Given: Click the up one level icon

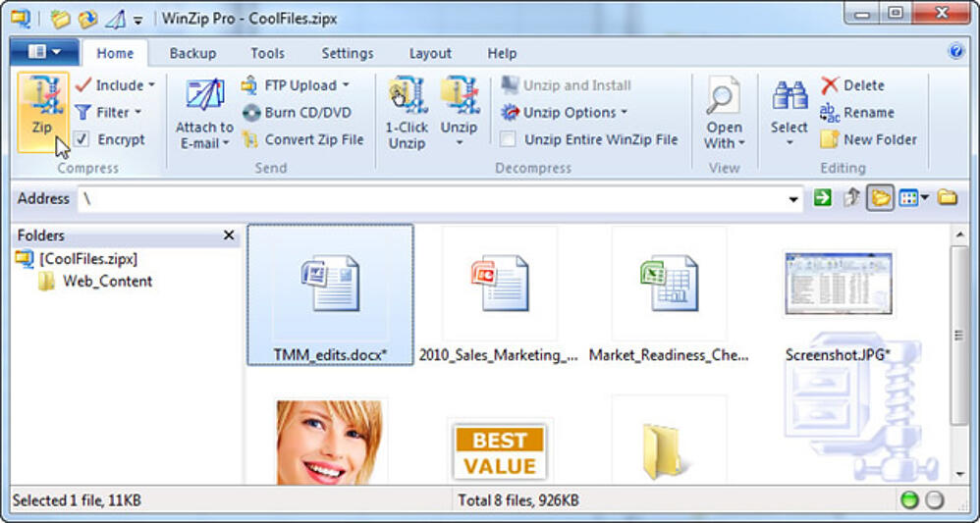Looking at the screenshot, I should [x=850, y=198].
